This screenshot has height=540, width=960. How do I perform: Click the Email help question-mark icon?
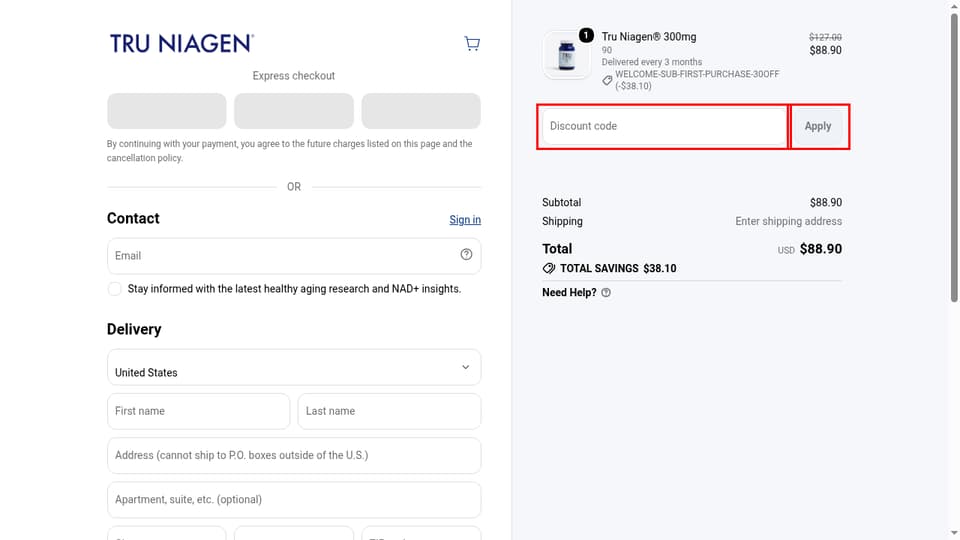[x=467, y=254]
